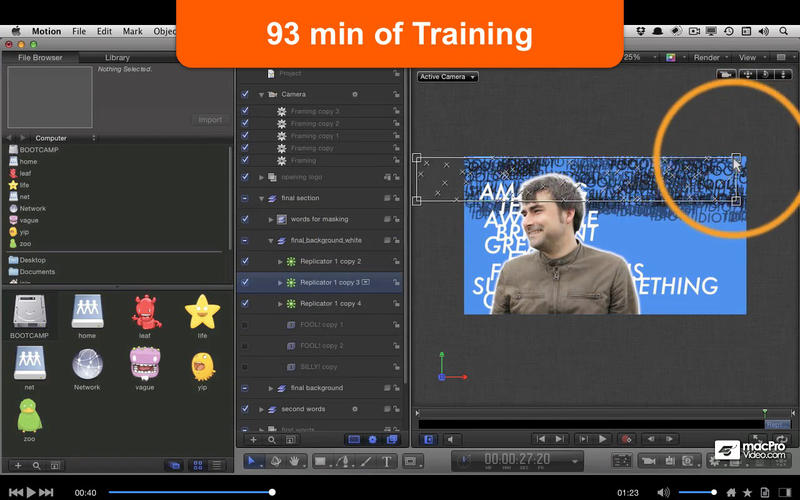The image size is (800, 500).
Task: Toggle Replicator 1 copy 3 checkbox
Action: 245,282
